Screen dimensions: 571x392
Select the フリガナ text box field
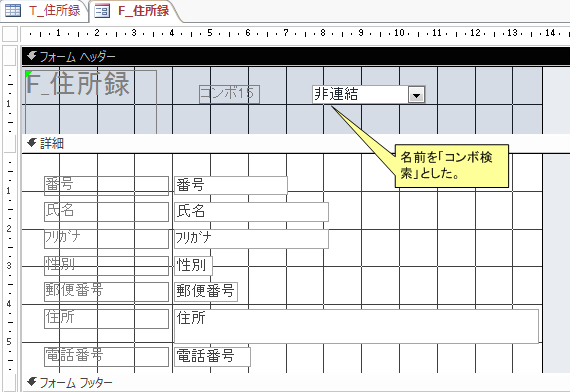tap(251, 239)
